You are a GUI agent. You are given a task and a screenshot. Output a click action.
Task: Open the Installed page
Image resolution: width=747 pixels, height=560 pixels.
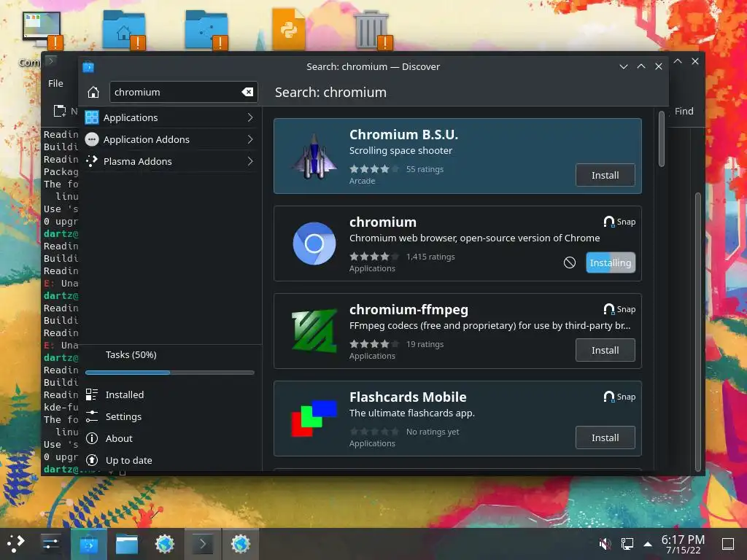171,394
